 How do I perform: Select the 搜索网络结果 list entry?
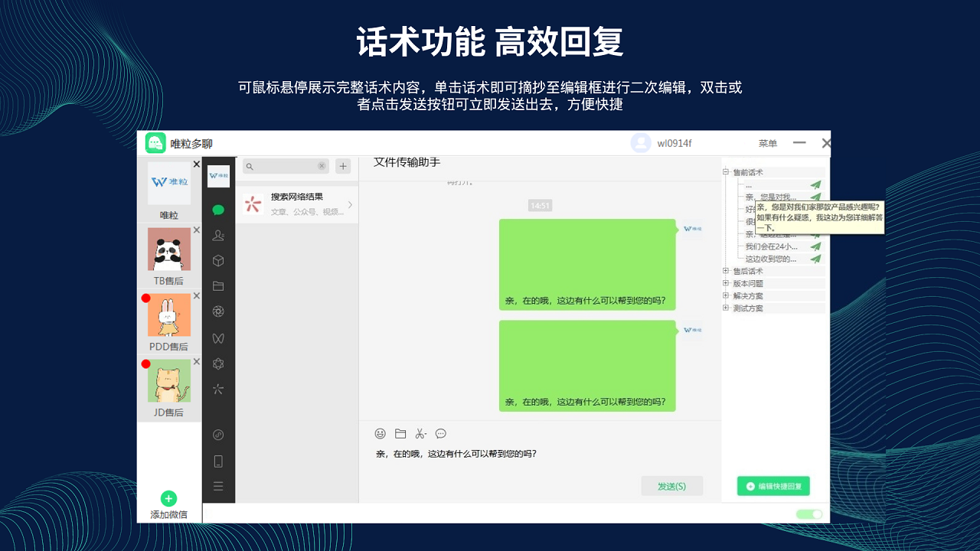point(297,204)
